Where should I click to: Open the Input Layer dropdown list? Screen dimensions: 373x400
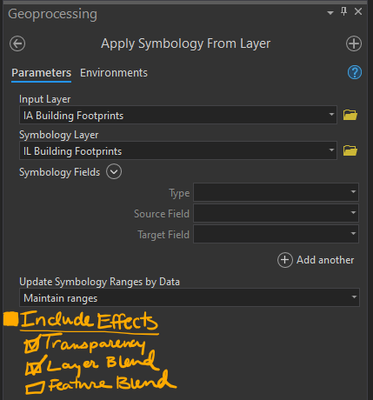(x=178, y=115)
